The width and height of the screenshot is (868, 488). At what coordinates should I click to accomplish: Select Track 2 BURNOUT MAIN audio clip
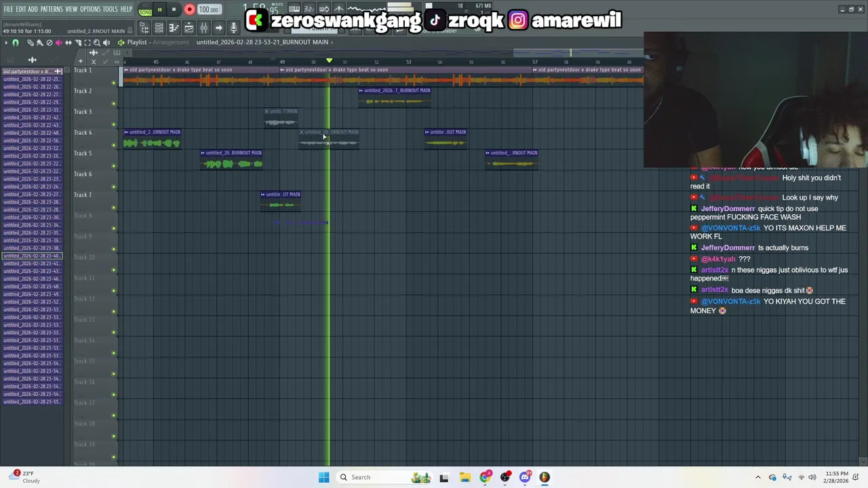pos(394,97)
